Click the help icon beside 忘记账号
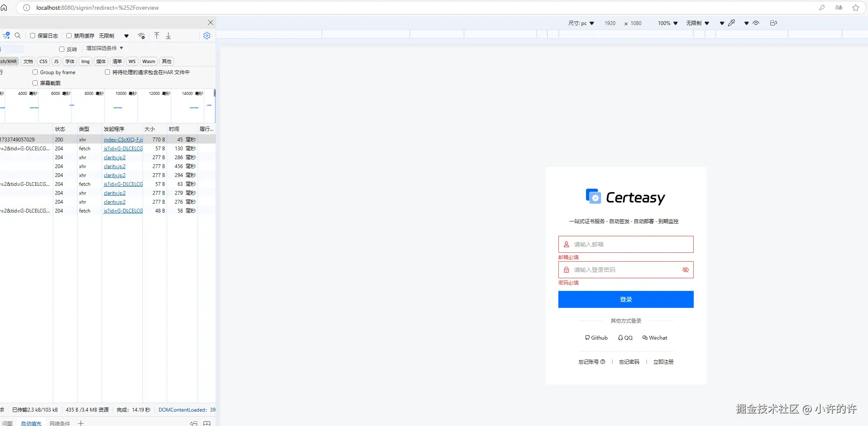Image resolution: width=868 pixels, height=426 pixels. pos(603,362)
